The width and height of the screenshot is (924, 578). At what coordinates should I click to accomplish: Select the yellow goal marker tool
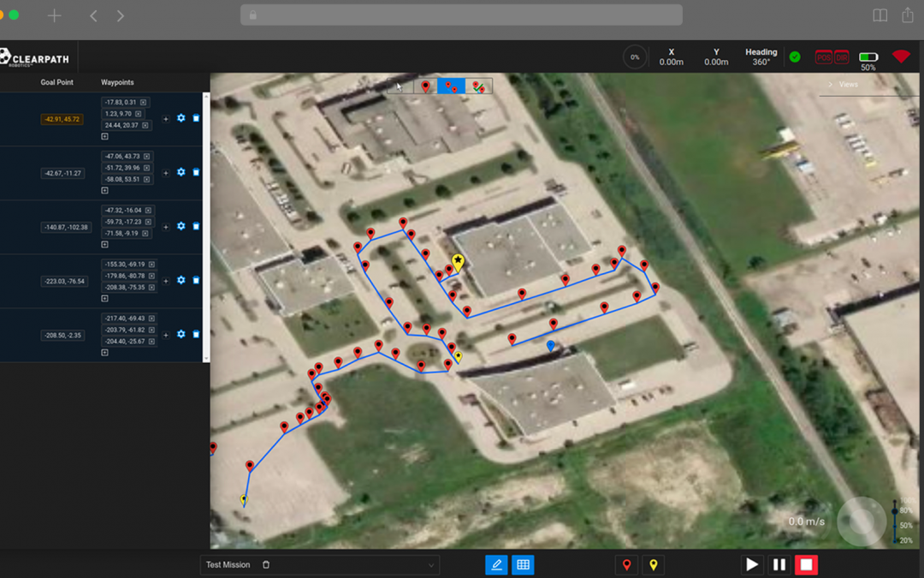pos(654,564)
